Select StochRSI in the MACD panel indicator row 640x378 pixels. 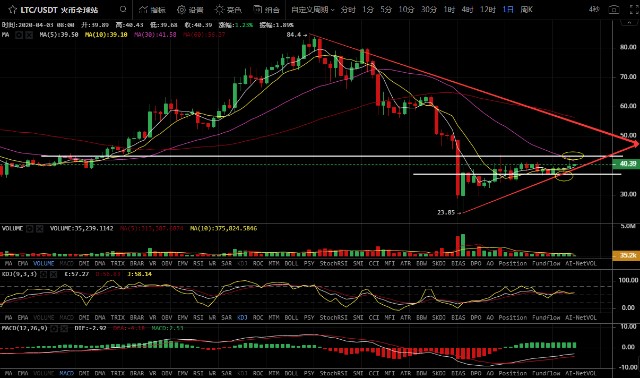pos(333,373)
